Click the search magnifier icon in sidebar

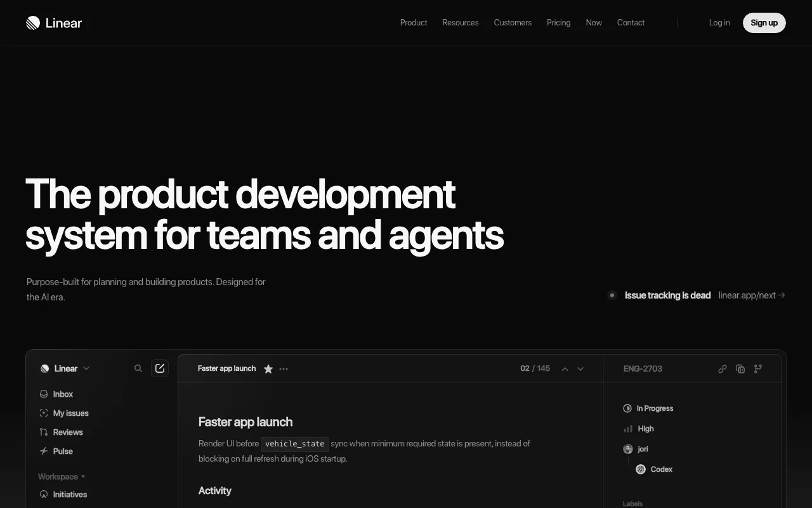tap(138, 368)
